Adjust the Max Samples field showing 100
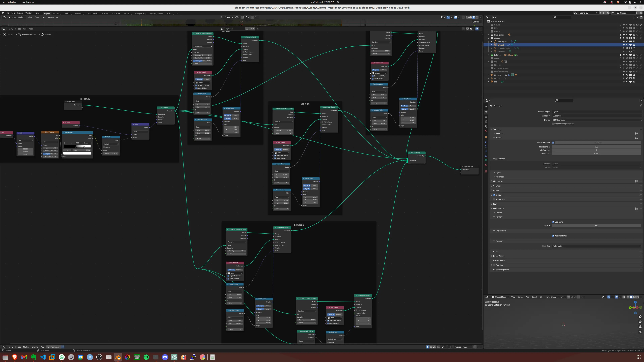The height and width of the screenshot is (362, 644). coord(596,147)
